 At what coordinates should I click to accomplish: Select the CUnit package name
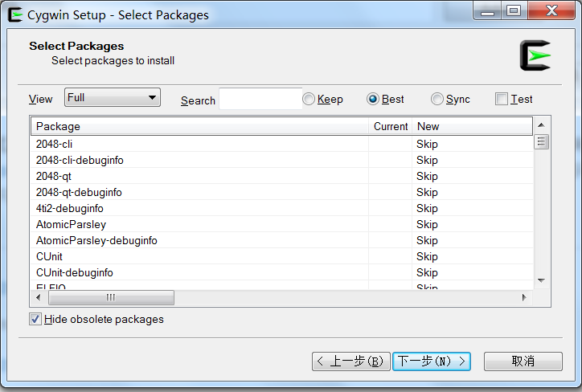[x=49, y=256]
